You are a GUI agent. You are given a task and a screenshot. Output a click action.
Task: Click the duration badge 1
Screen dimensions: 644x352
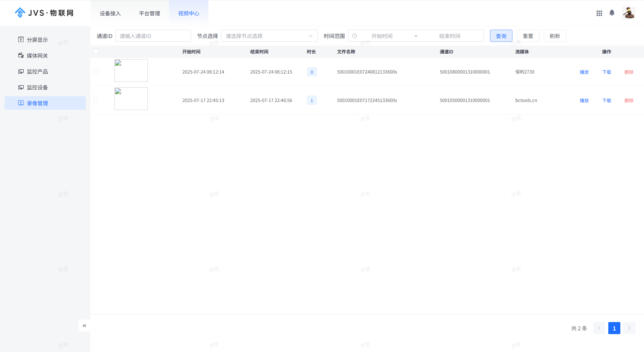312,100
